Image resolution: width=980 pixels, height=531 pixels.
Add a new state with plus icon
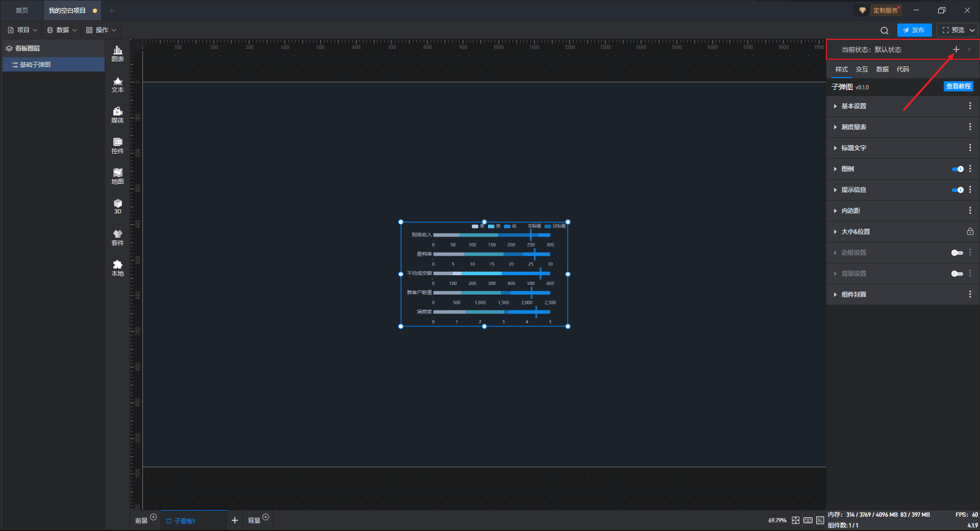click(956, 50)
